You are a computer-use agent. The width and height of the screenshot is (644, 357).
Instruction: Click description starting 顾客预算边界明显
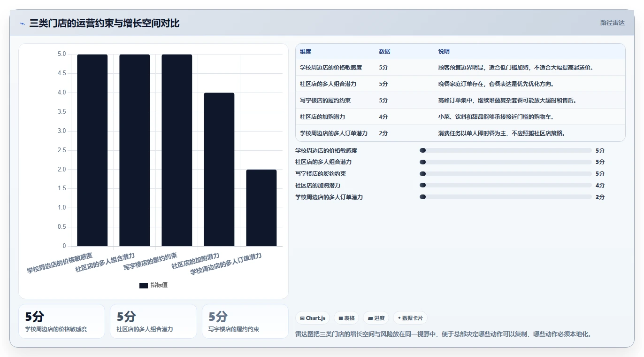click(516, 68)
